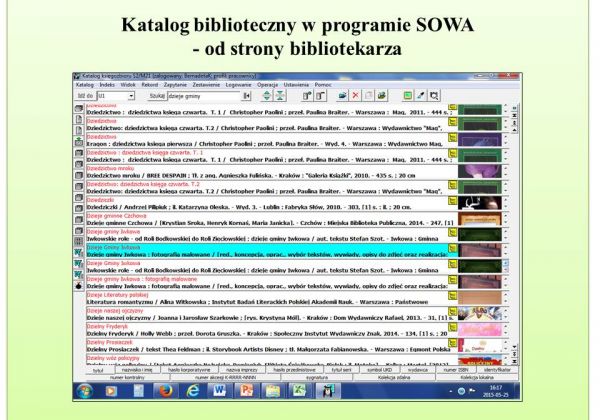Click the 'Idź do' button
Screen dimensions: 600x420
click(x=85, y=96)
